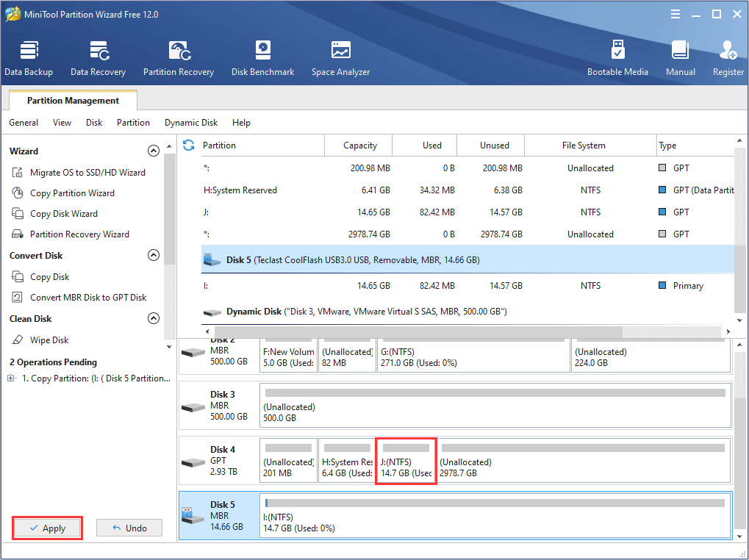Select the J: partition row in the partition list
The width and height of the screenshot is (749, 560).
click(467, 212)
